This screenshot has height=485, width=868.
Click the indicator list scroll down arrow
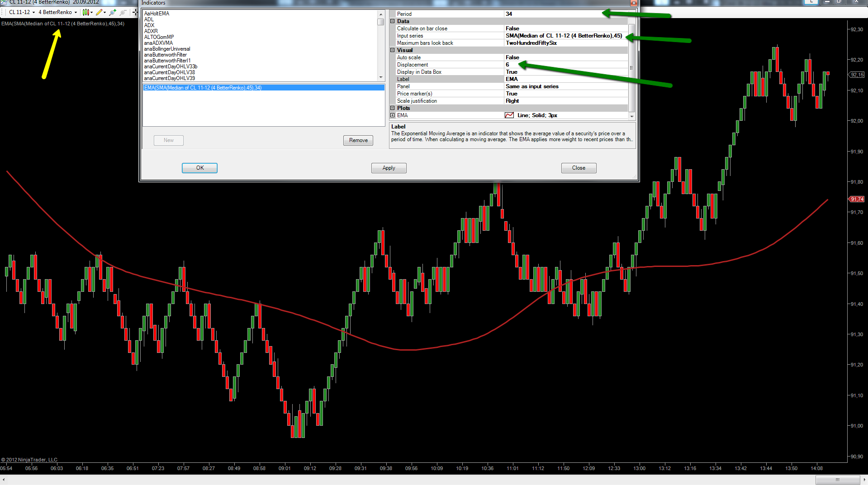pyautogui.click(x=381, y=77)
